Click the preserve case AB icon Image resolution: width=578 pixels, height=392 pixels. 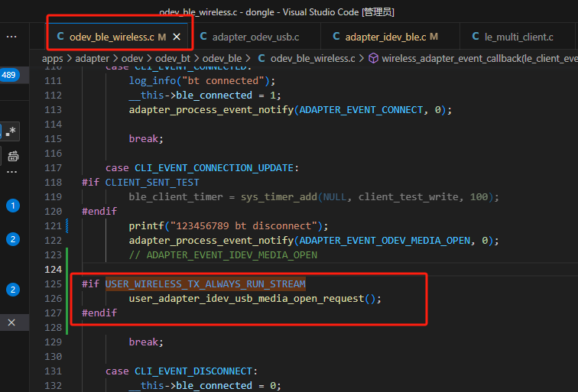pos(13,156)
